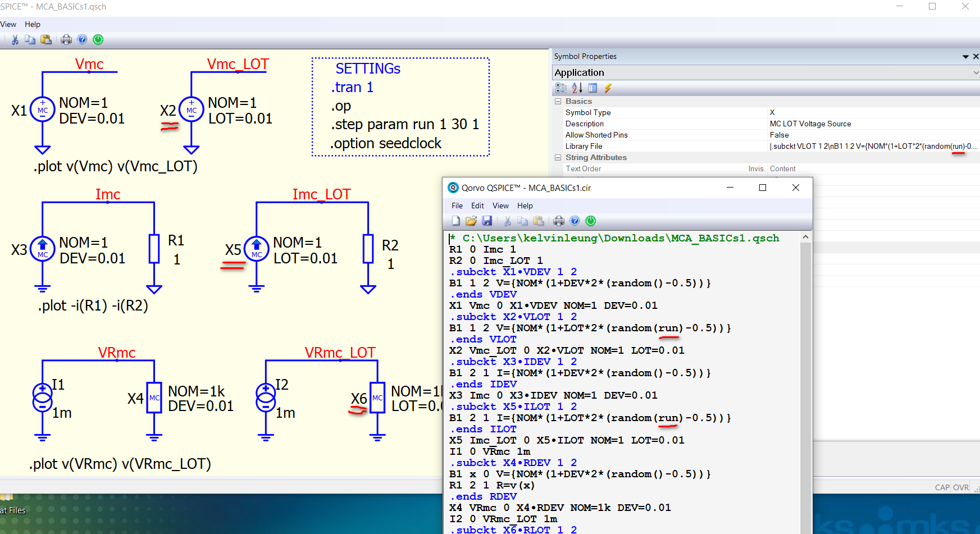Screen dimensions: 980x534
Task: Edit the Description value MC LOT Voltage Source
Action: (x=874, y=124)
